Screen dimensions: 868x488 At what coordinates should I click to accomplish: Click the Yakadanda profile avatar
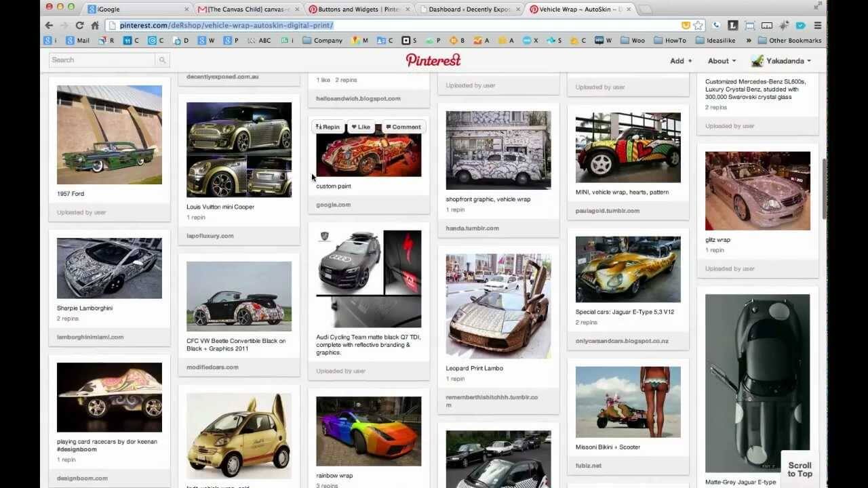757,60
